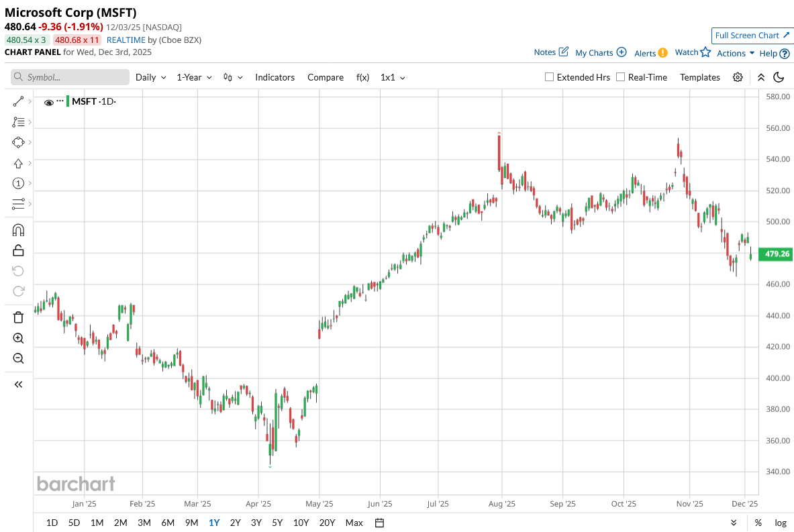The height and width of the screenshot is (532, 794).
Task: Select the 10Y time range
Action: click(301, 523)
